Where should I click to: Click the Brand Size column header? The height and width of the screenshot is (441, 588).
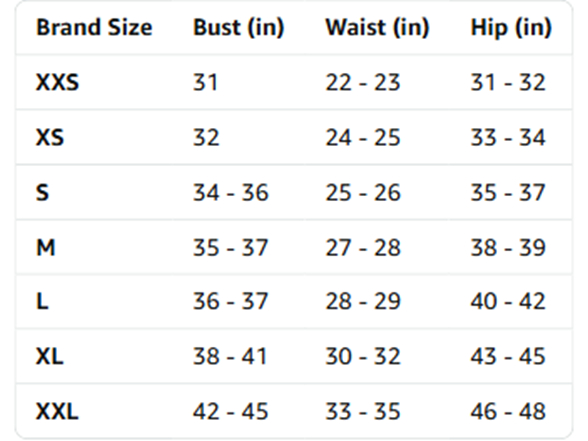[94, 27]
